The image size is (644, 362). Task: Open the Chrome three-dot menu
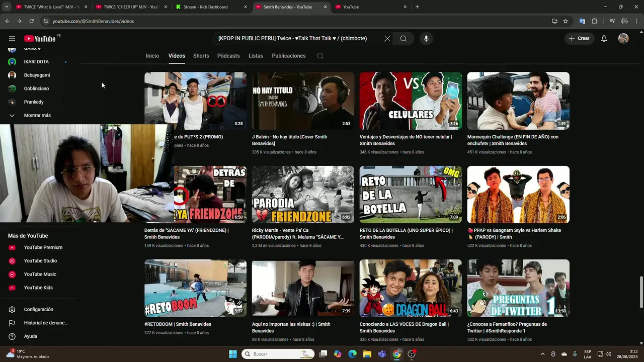tap(637, 21)
